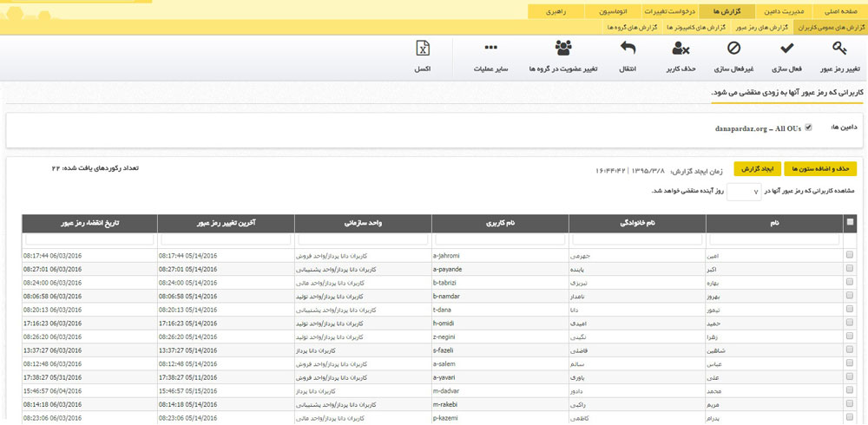Image resolution: width=868 pixels, height=425 pixels.
Task: Check the row checkbox for b-namdar
Action: coord(850,296)
